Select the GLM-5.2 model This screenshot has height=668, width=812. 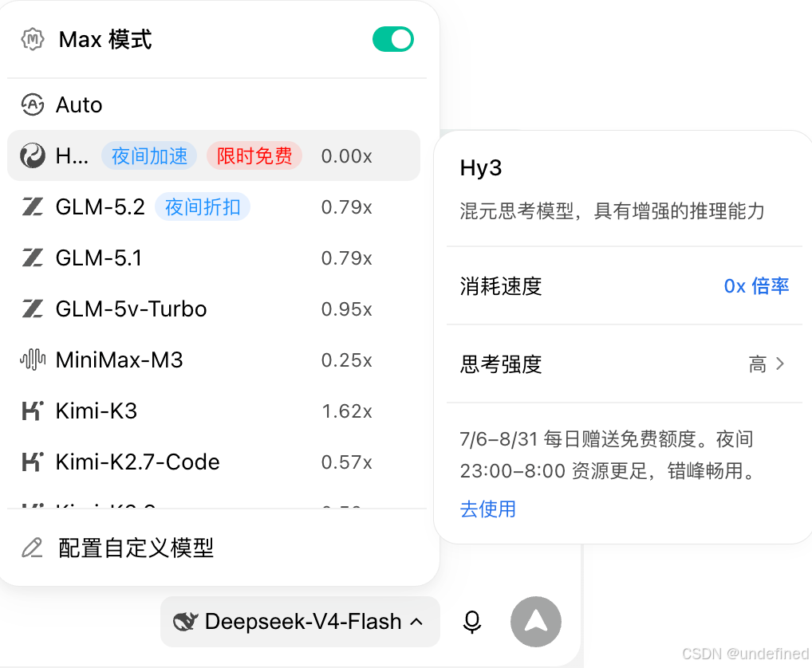click(x=213, y=207)
